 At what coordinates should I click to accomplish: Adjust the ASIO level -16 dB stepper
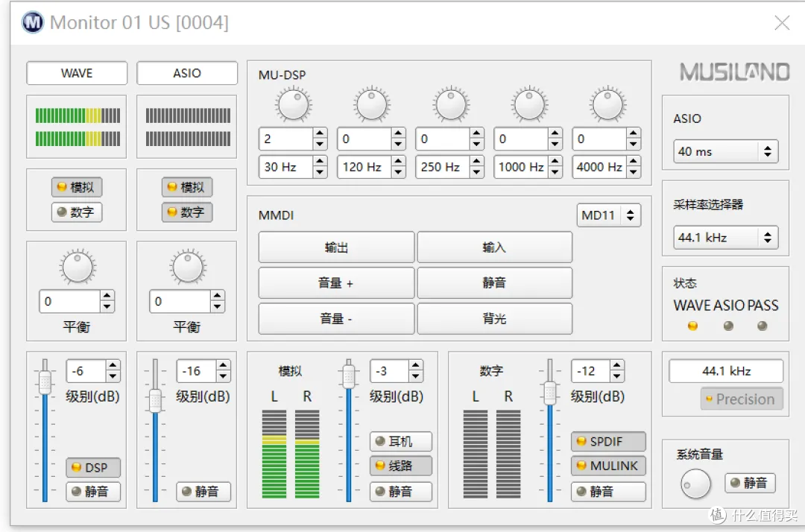[x=224, y=371]
